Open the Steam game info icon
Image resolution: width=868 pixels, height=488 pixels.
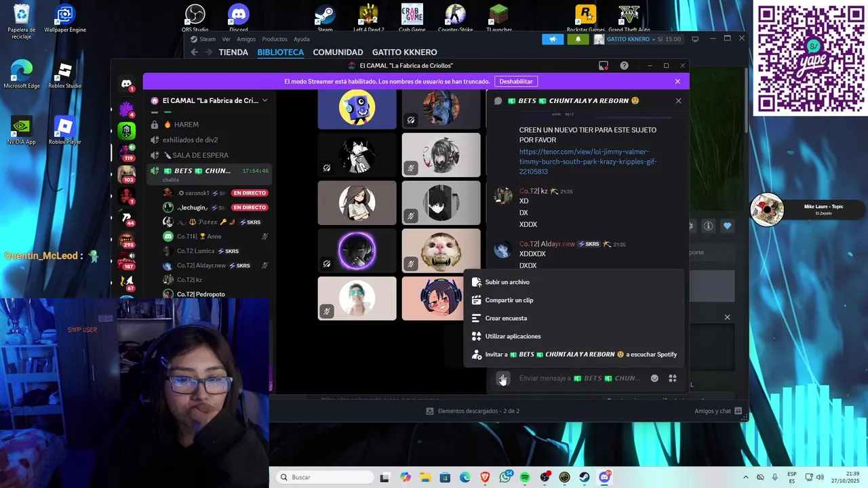pos(708,226)
